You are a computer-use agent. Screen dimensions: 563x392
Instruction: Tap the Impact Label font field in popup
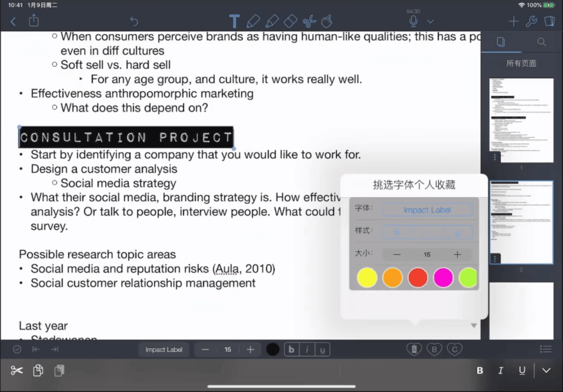(x=427, y=210)
